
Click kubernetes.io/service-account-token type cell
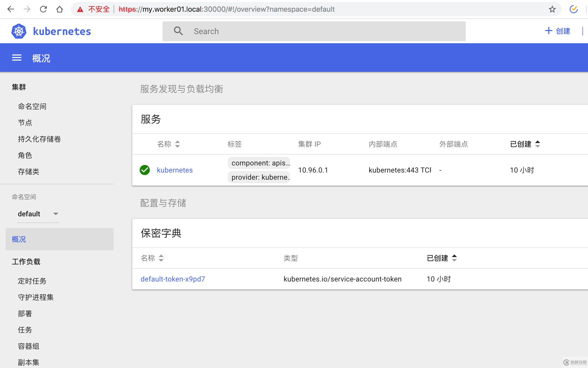tap(342, 279)
